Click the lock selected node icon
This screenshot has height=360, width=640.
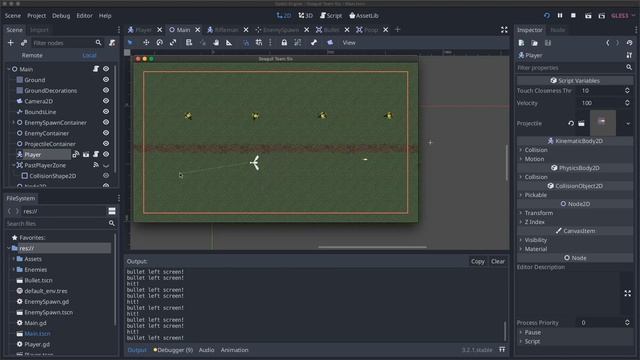click(284, 42)
